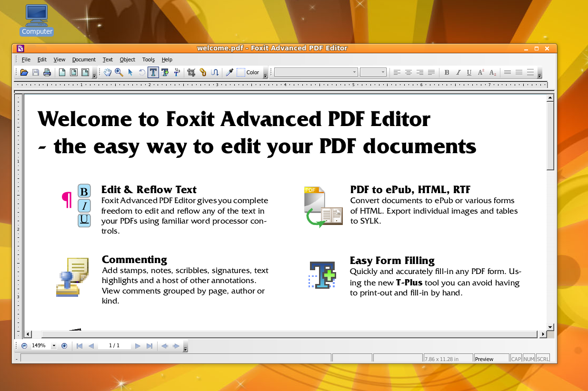Viewport: 588px width, 391px height.
Task: Click the Color swatch box
Action: tap(241, 72)
